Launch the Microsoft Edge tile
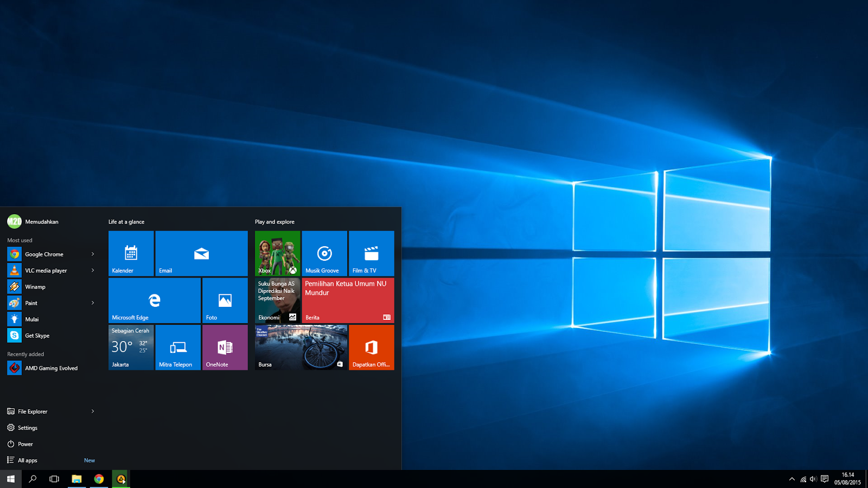868x488 pixels. tap(155, 300)
